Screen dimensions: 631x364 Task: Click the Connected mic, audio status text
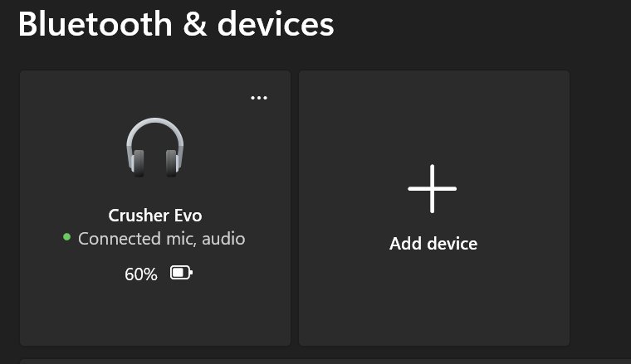click(x=161, y=239)
